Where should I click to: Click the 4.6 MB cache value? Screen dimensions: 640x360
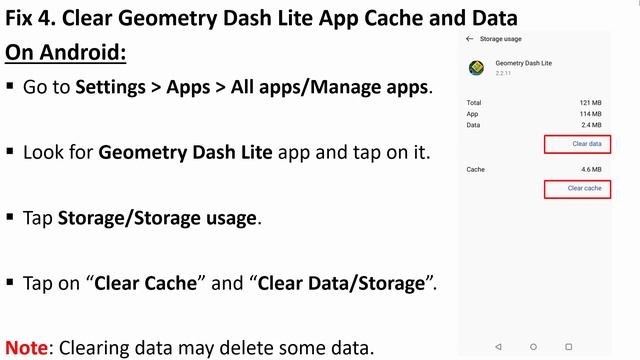[591, 169]
